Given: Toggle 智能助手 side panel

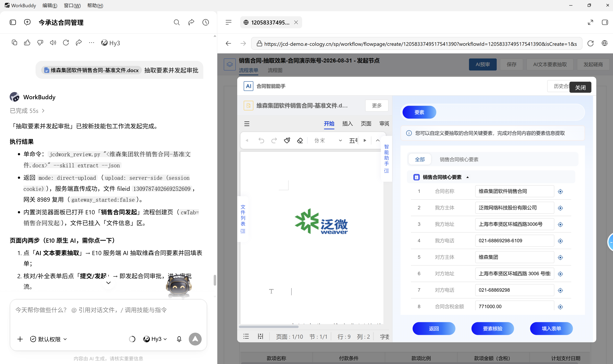Looking at the screenshot, I should [386, 158].
